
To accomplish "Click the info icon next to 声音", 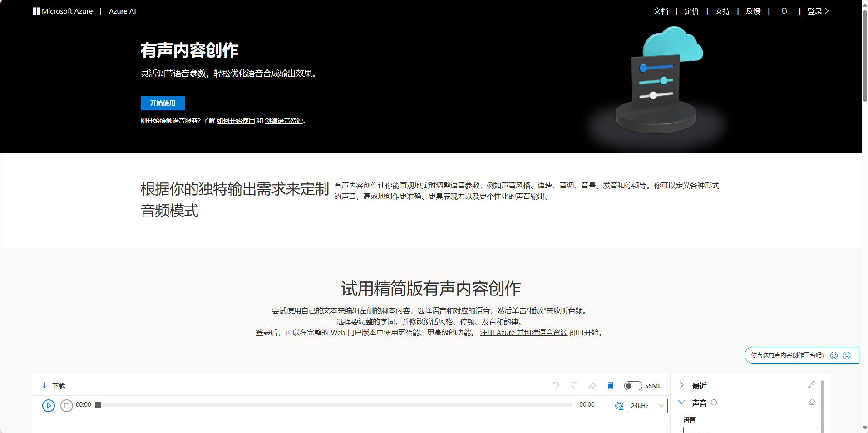I will click(x=714, y=402).
